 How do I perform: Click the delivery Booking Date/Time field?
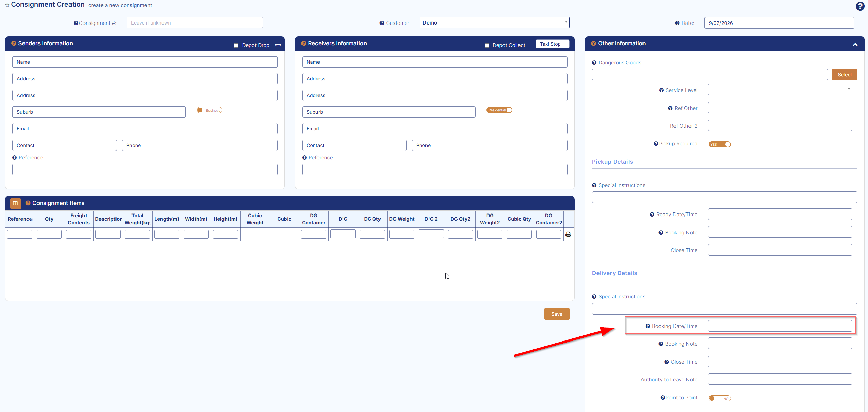(780, 326)
